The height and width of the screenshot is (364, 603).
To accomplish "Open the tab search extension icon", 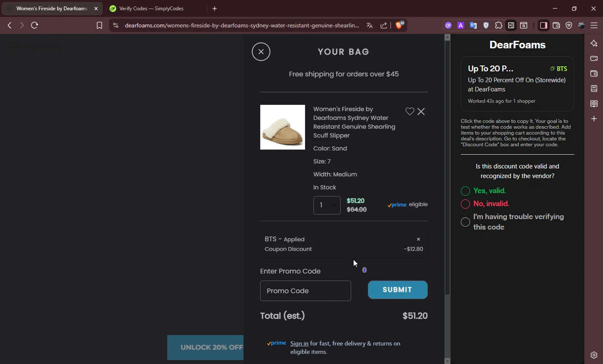I will pyautogui.click(x=524, y=25).
